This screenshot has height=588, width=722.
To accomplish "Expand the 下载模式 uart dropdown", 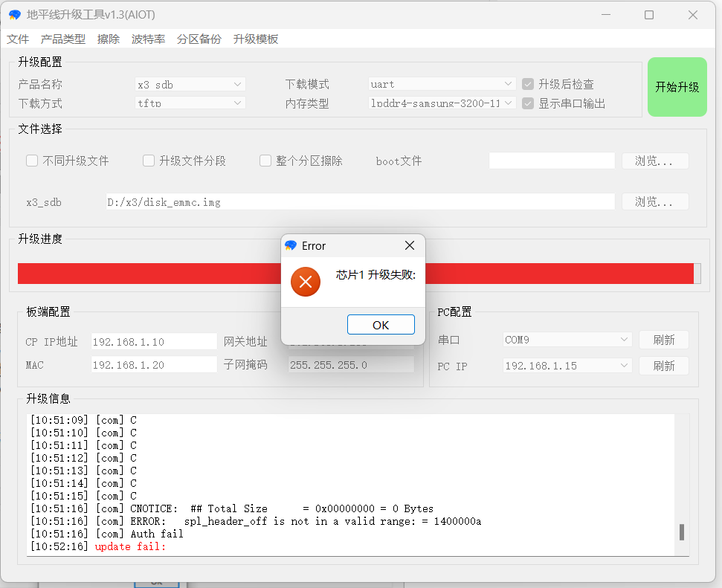I will click(x=442, y=84).
